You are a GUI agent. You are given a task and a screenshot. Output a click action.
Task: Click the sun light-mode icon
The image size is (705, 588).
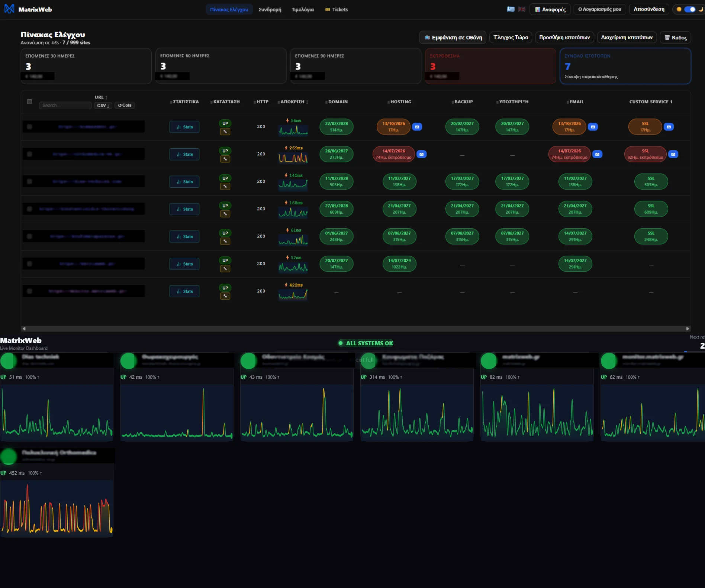(x=679, y=9)
